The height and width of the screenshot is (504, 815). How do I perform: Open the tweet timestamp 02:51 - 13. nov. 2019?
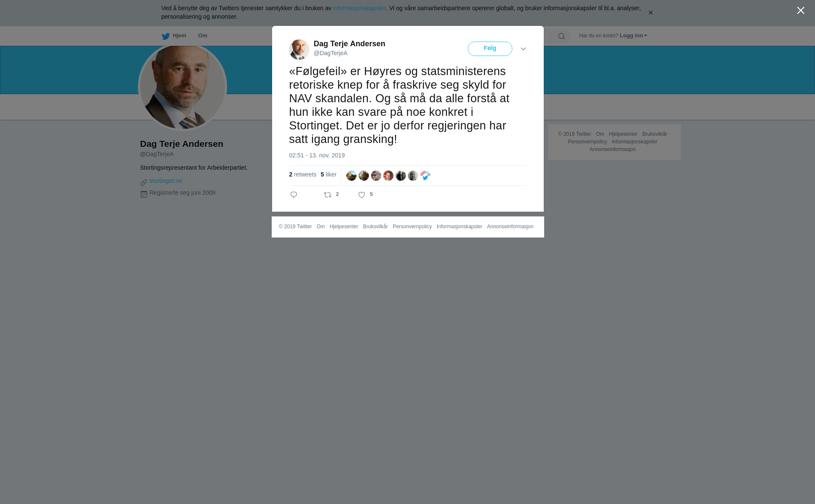coord(317,155)
